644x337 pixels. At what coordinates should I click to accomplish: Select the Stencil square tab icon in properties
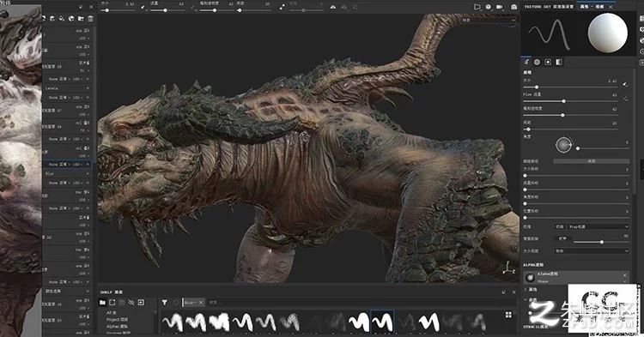point(548,62)
